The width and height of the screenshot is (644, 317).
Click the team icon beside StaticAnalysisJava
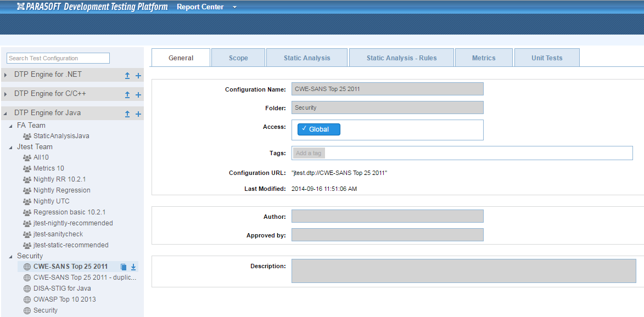pyautogui.click(x=27, y=136)
